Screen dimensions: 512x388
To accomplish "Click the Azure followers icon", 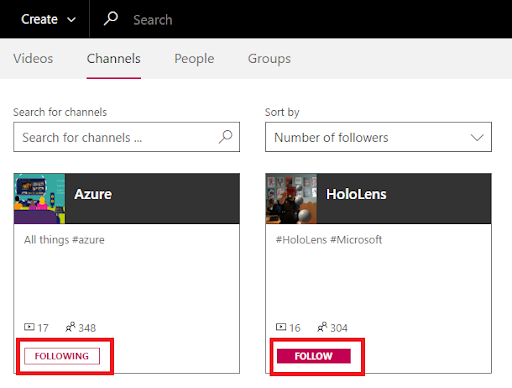I will pos(70,327).
